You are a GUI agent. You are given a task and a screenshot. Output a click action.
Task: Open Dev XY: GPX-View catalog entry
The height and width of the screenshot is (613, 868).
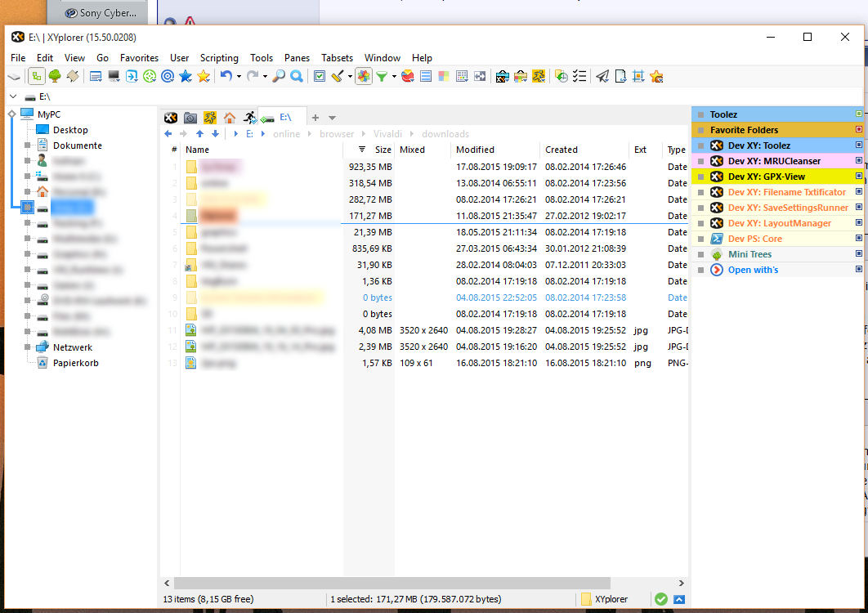(x=766, y=177)
